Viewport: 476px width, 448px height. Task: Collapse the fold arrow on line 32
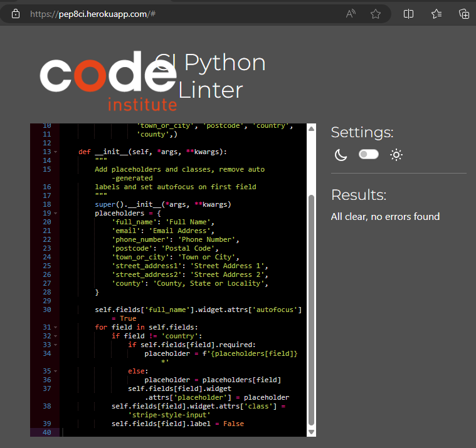pyautogui.click(x=56, y=336)
